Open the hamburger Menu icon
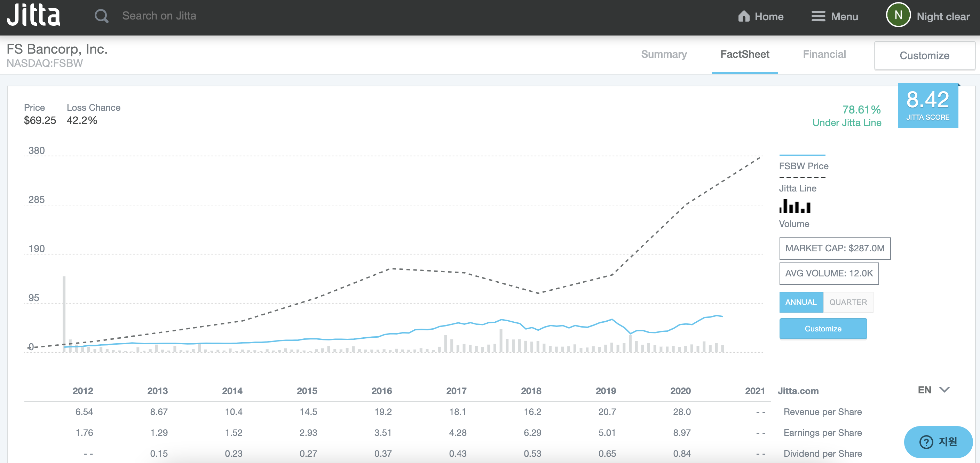Viewport: 980px width, 463px height. (818, 16)
